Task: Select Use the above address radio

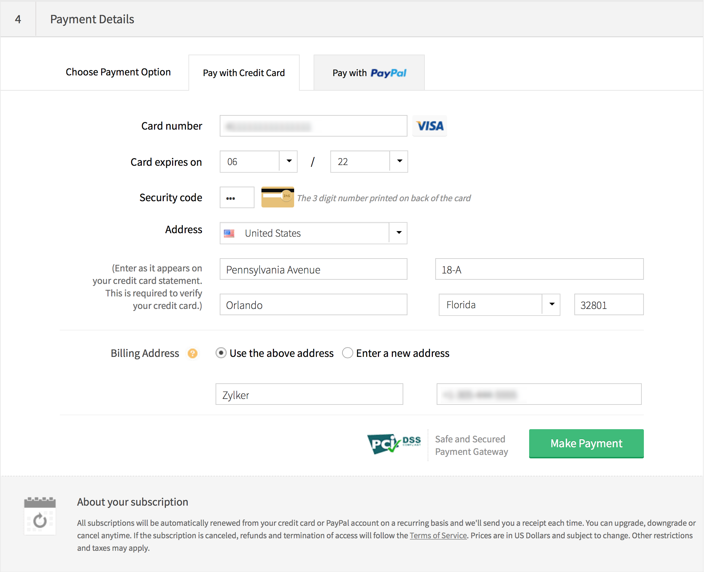Action: coord(221,353)
